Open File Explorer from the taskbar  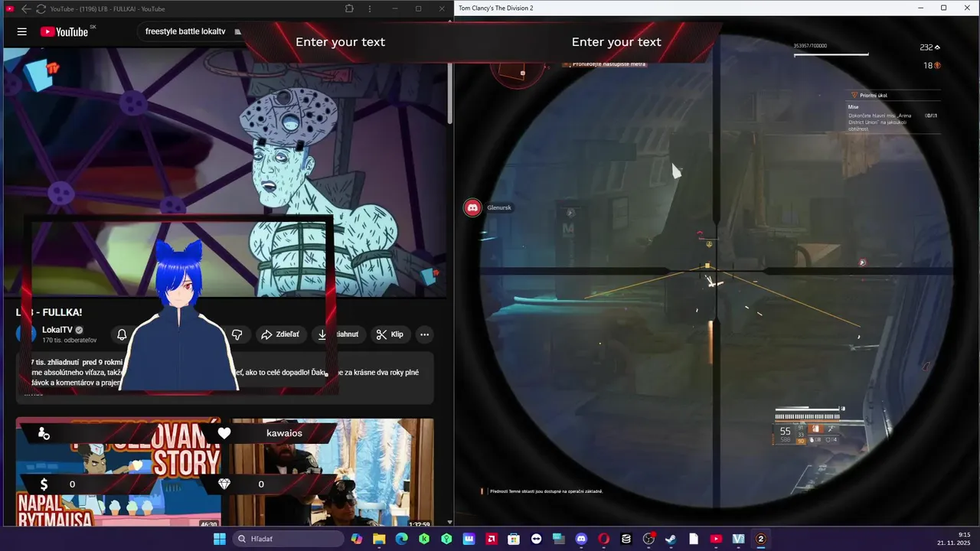pos(379,539)
